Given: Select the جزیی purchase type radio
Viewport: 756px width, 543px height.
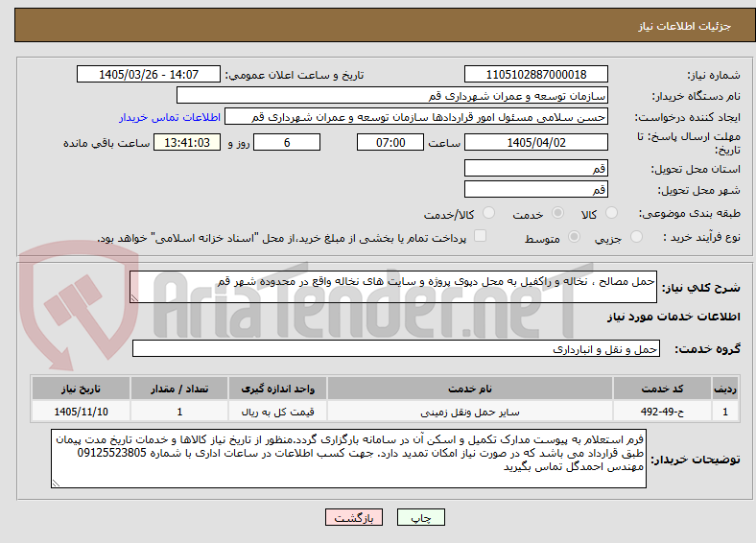Looking at the screenshot, I should (x=636, y=237).
